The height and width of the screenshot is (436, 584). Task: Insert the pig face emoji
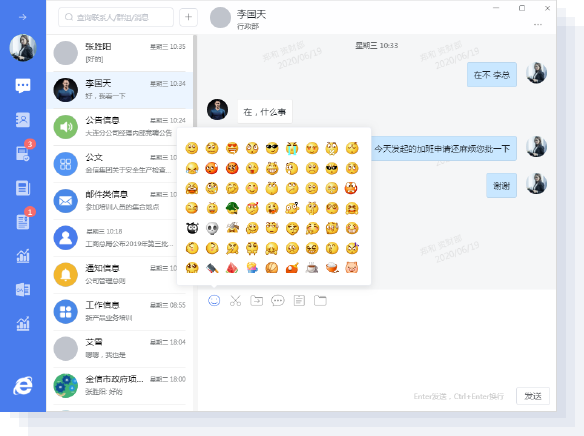[352, 268]
